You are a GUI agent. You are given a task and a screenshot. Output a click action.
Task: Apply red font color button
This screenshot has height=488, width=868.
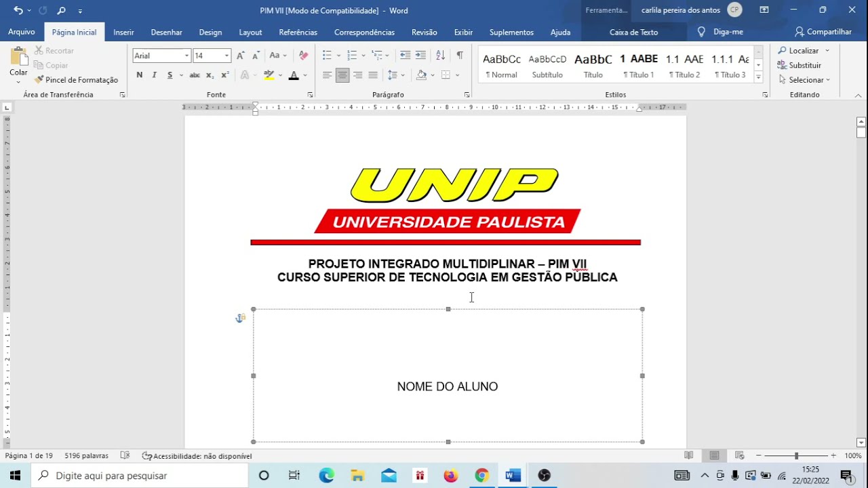[294, 75]
